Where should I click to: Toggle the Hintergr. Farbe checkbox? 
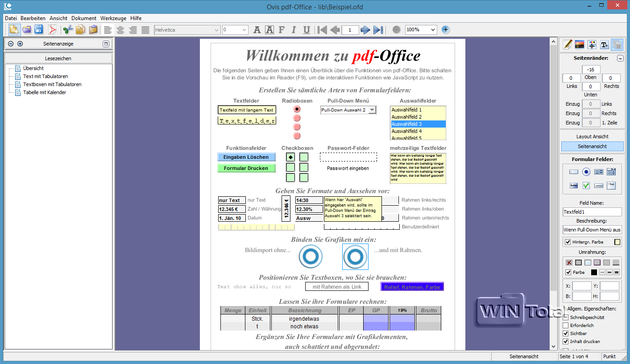point(568,242)
